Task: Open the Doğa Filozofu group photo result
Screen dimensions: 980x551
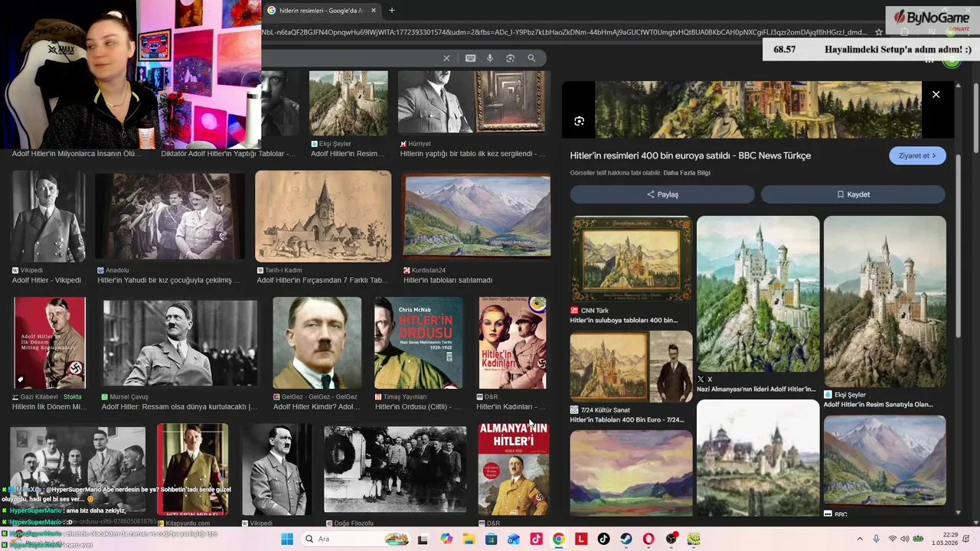Action: 395,468
